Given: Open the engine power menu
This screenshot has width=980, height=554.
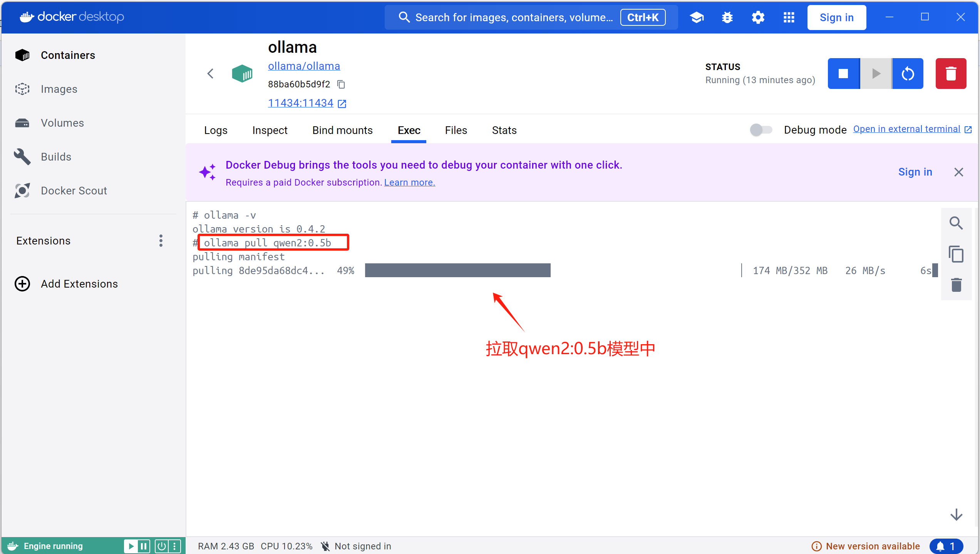Looking at the screenshot, I should [x=162, y=546].
